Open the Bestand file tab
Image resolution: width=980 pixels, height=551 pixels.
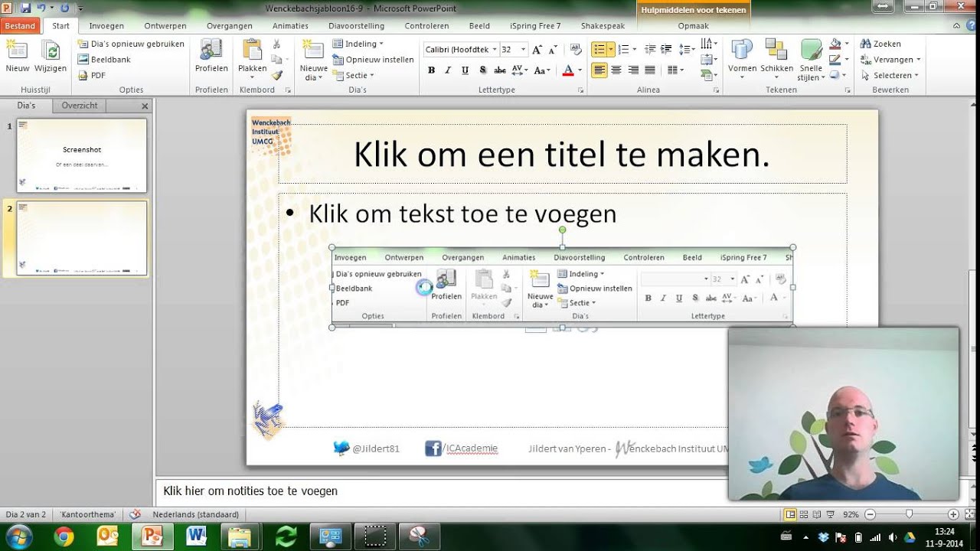[21, 25]
